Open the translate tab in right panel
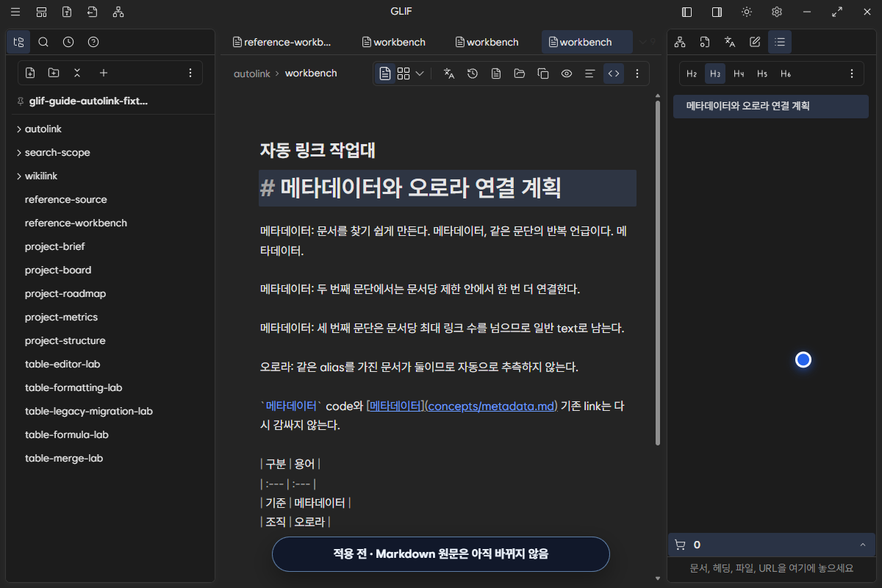The height and width of the screenshot is (588, 882). point(730,42)
